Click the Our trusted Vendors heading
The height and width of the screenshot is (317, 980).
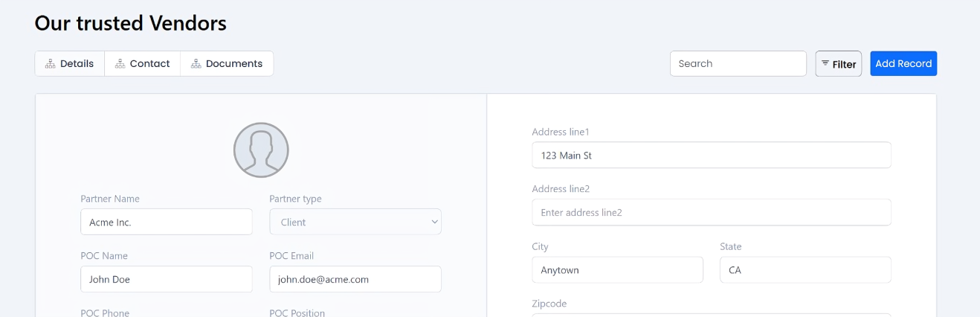(x=131, y=23)
